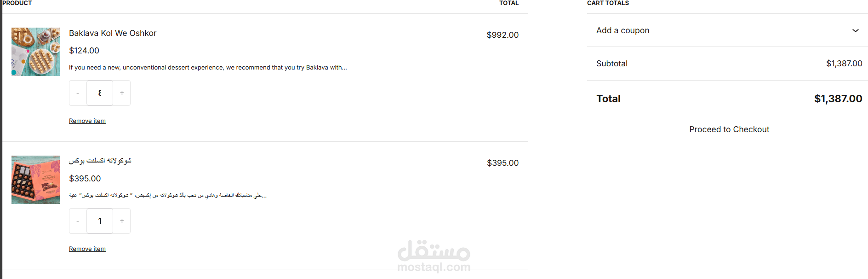Click the Baklava $124.00 unit price
This screenshot has height=279, width=868.
(84, 51)
